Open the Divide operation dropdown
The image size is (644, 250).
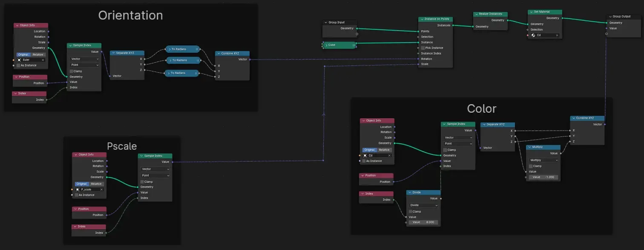click(423, 205)
